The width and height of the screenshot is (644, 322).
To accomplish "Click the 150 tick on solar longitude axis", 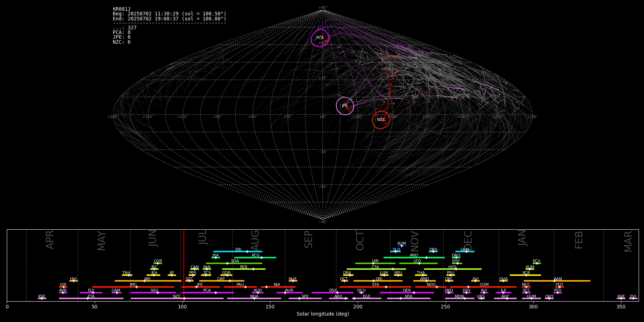I will point(270,307).
